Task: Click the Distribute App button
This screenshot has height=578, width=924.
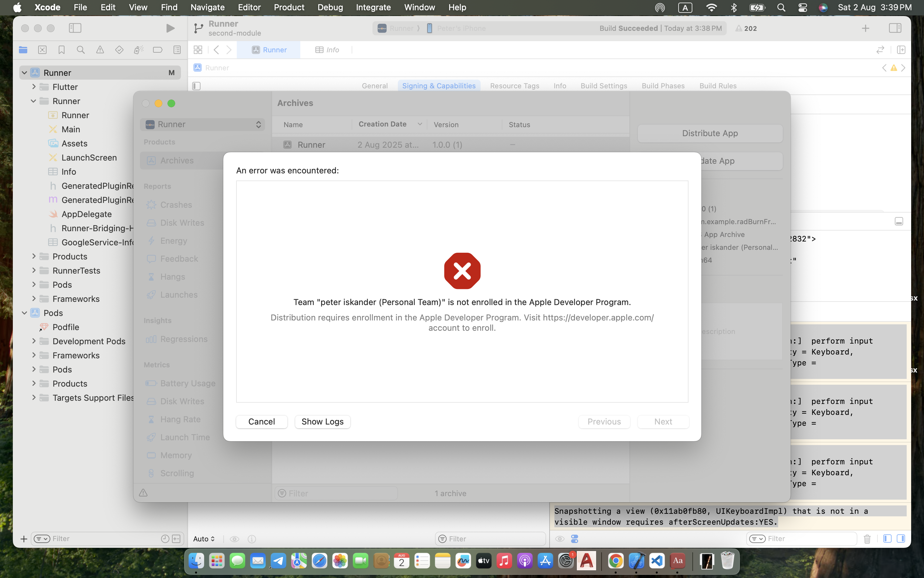Action: coord(710,133)
